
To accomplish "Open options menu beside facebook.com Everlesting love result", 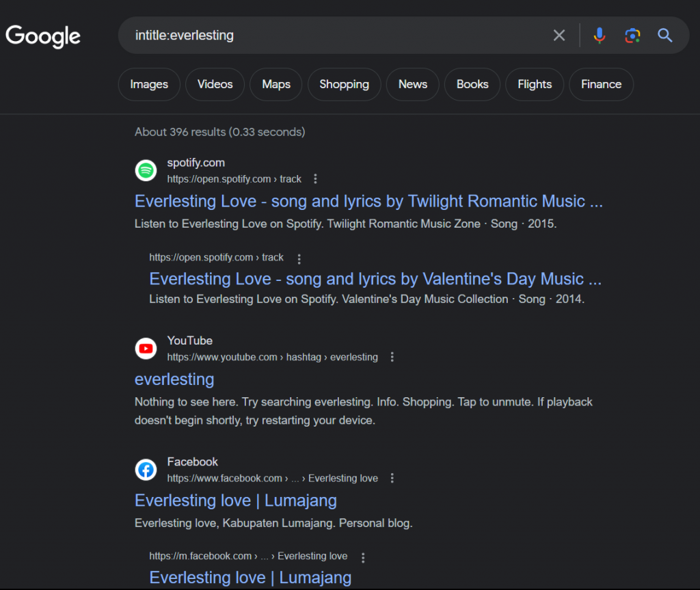I will [392, 478].
